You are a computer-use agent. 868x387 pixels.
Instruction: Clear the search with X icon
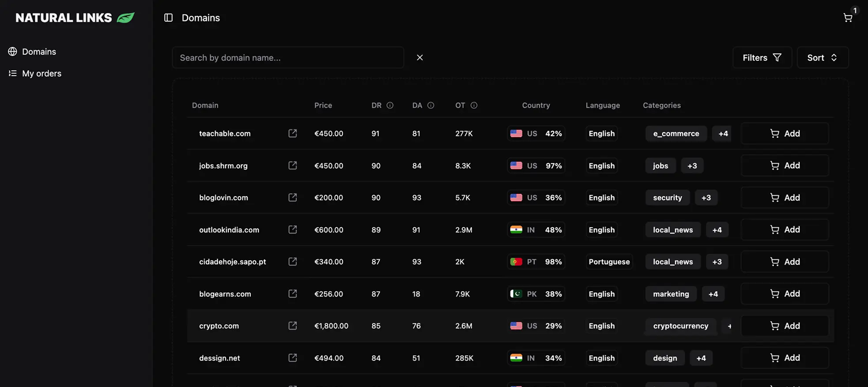420,57
